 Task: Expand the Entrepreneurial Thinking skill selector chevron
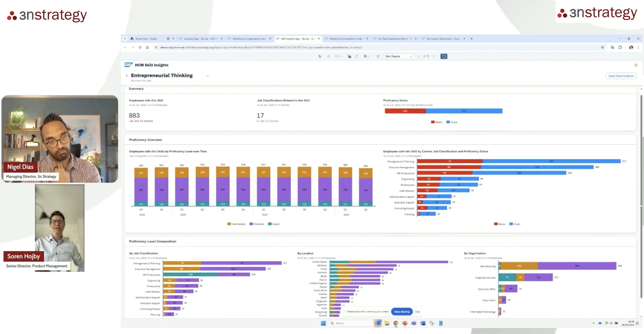[207, 76]
